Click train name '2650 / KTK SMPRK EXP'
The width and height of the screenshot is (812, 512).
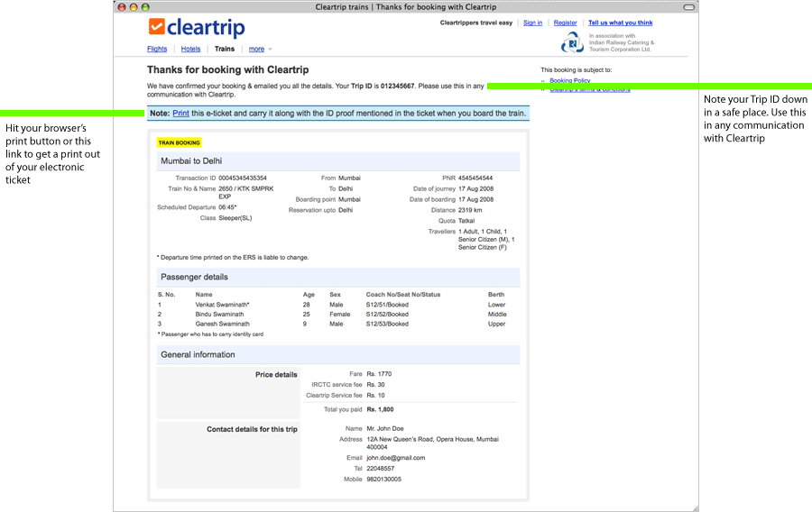pos(246,192)
